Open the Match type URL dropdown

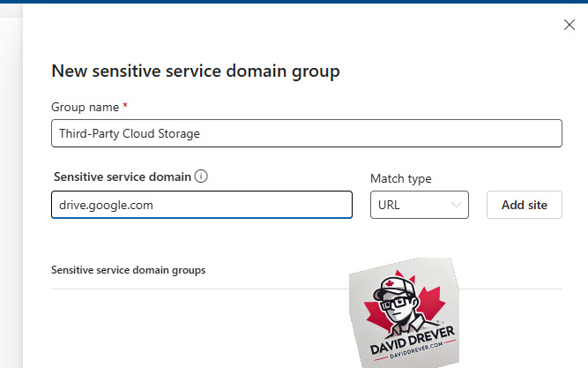pos(420,205)
